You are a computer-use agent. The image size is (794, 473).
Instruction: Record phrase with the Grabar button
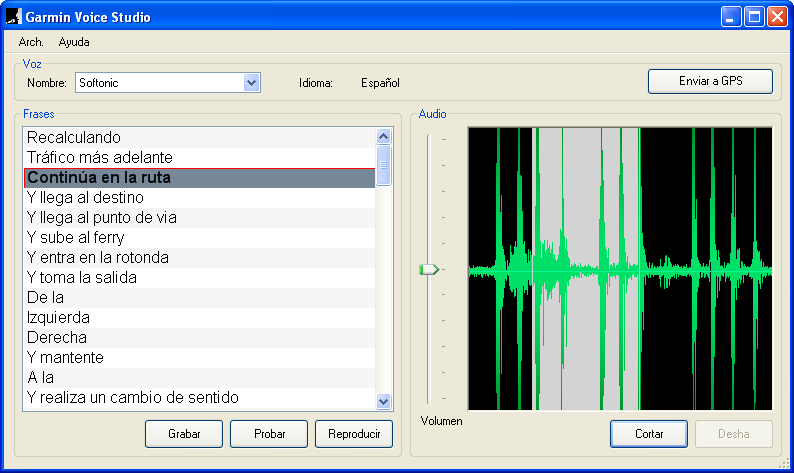tap(184, 434)
